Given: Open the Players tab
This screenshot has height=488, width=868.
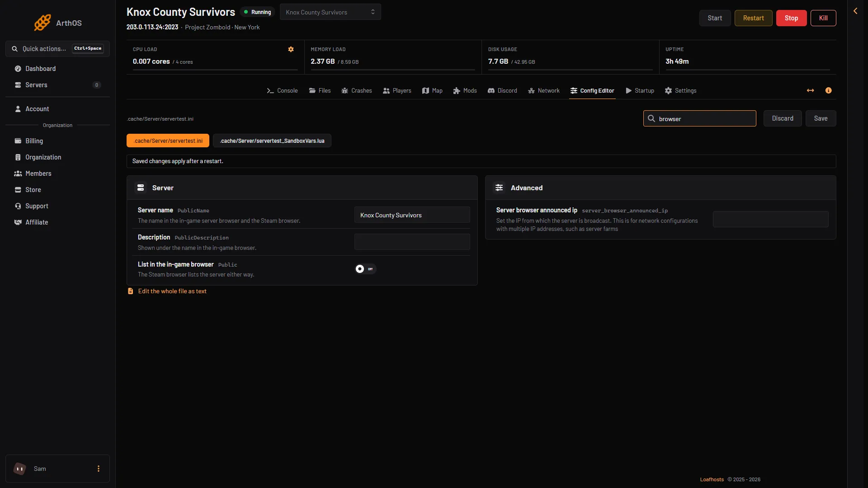Looking at the screenshot, I should pos(397,91).
